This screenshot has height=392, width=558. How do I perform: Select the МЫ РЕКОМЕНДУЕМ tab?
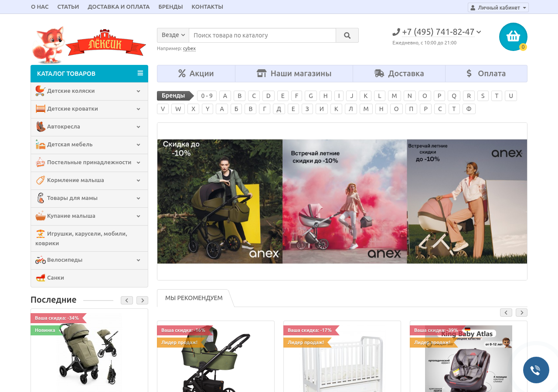pyautogui.click(x=194, y=298)
